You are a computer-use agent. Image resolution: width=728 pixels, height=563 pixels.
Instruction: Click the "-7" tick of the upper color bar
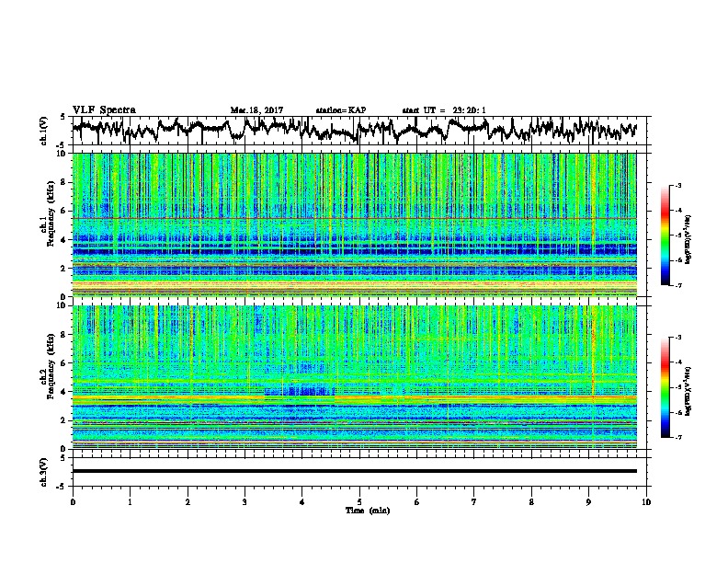click(x=677, y=285)
